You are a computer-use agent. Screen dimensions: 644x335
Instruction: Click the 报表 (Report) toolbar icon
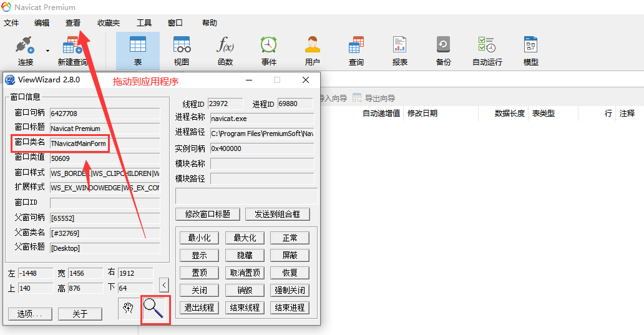point(399,44)
